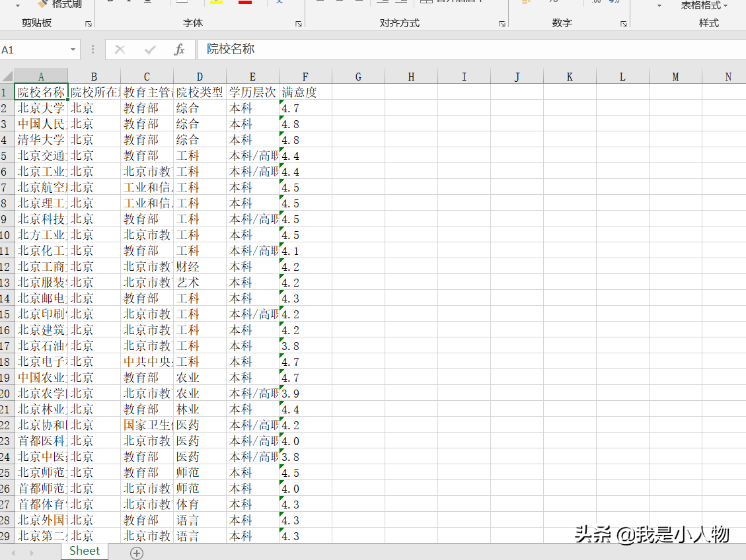Select column A header

[x=41, y=77]
